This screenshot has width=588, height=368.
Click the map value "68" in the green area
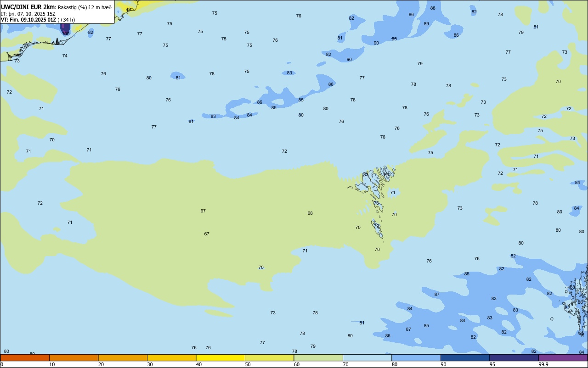tap(310, 213)
